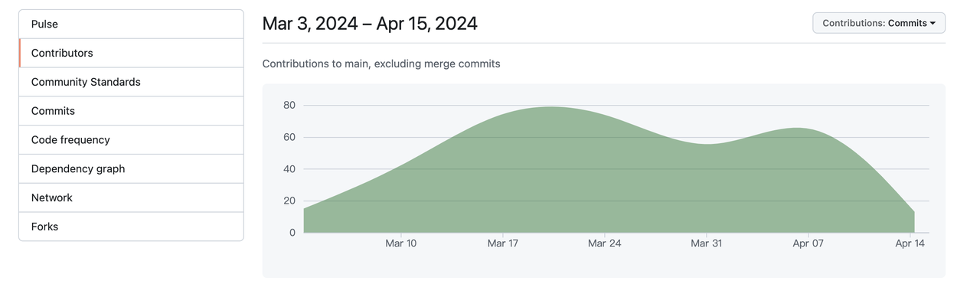
Task: Select the Mar 10 axis label
Action: click(x=400, y=243)
